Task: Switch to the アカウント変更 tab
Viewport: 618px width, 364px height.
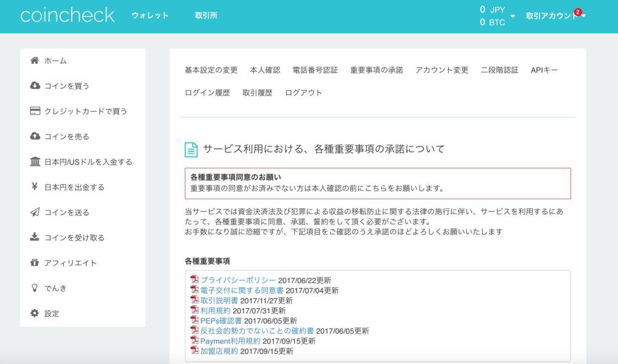Action: (x=442, y=70)
